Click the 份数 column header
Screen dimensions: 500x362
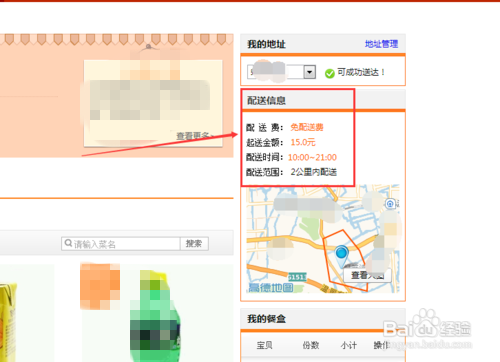311,345
